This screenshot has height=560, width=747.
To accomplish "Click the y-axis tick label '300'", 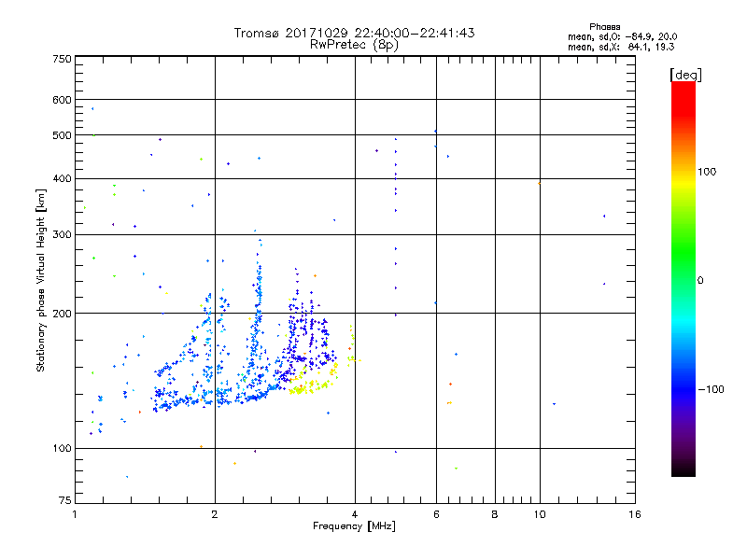I will (62, 234).
